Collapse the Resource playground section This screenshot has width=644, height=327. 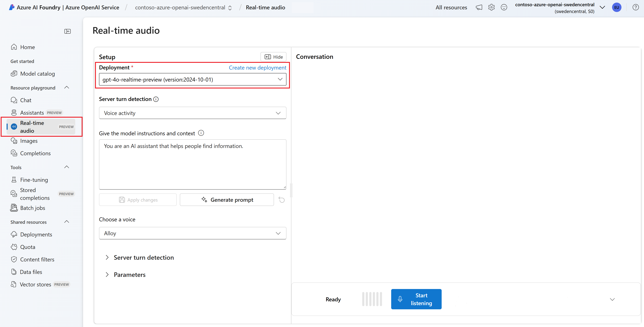(x=67, y=88)
